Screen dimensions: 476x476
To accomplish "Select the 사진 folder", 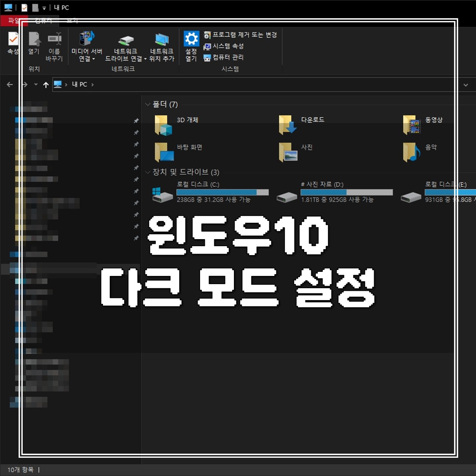I will [x=296, y=152].
